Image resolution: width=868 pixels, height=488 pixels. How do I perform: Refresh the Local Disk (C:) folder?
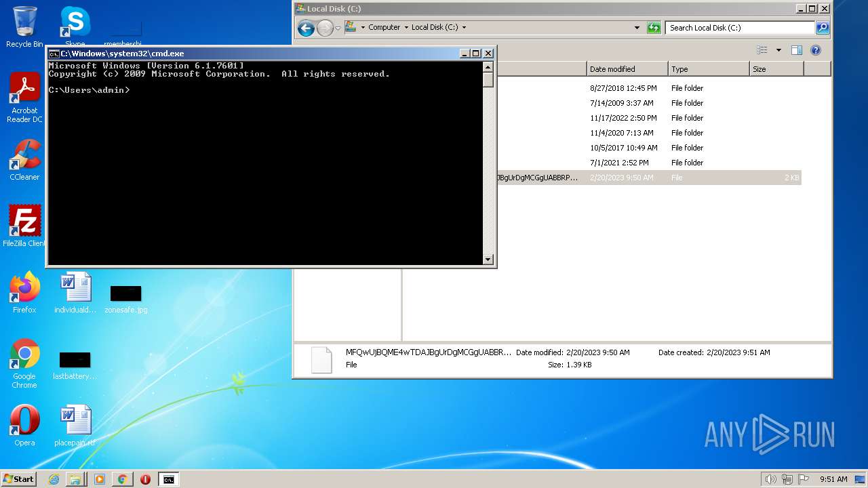click(654, 28)
